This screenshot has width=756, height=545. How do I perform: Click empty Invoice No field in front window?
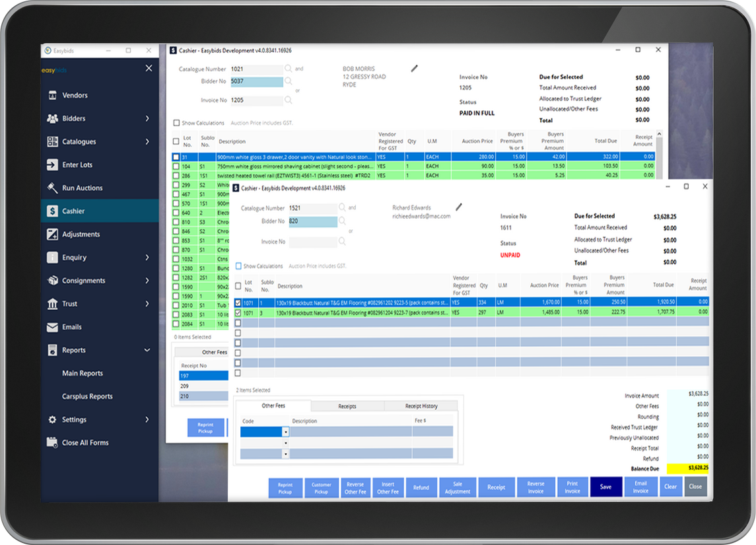(x=313, y=242)
